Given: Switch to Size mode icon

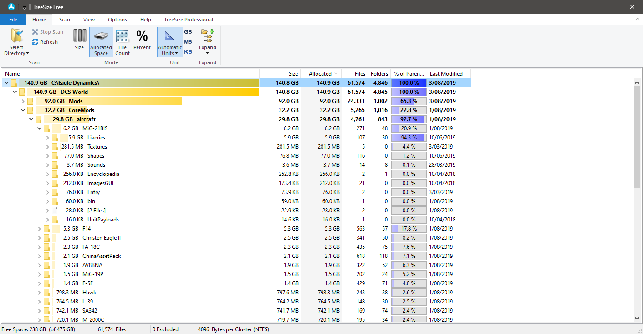Looking at the screenshot, I should (79, 36).
